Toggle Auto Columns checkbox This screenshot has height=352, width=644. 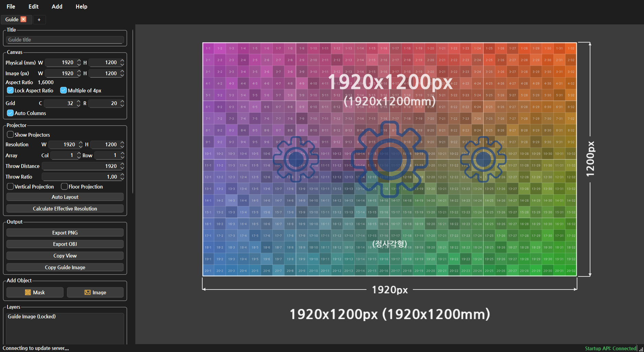pyautogui.click(x=10, y=113)
